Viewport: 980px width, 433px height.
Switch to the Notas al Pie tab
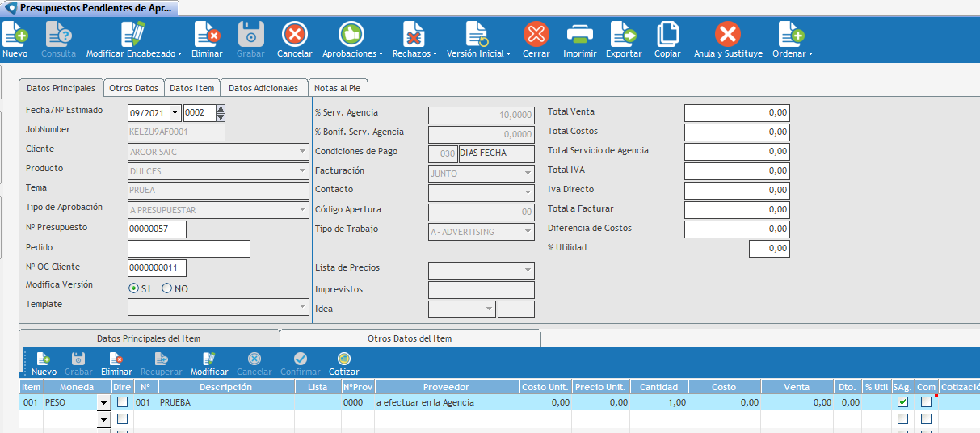point(337,88)
